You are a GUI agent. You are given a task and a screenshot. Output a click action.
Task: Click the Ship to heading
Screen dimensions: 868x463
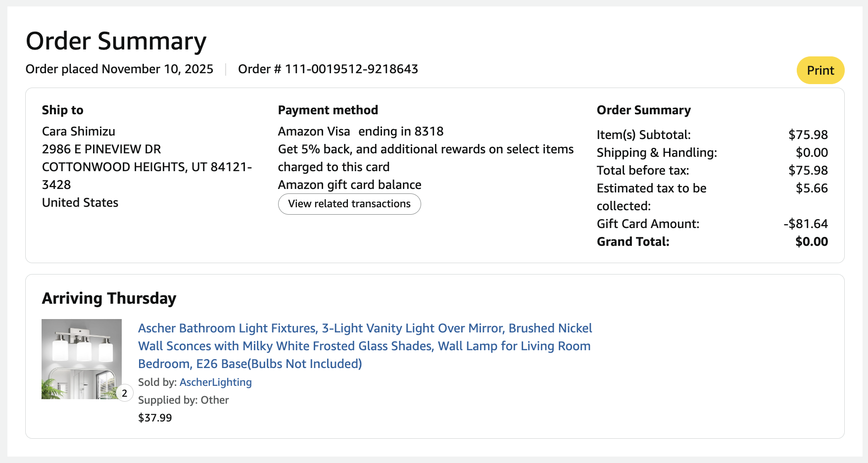(62, 110)
